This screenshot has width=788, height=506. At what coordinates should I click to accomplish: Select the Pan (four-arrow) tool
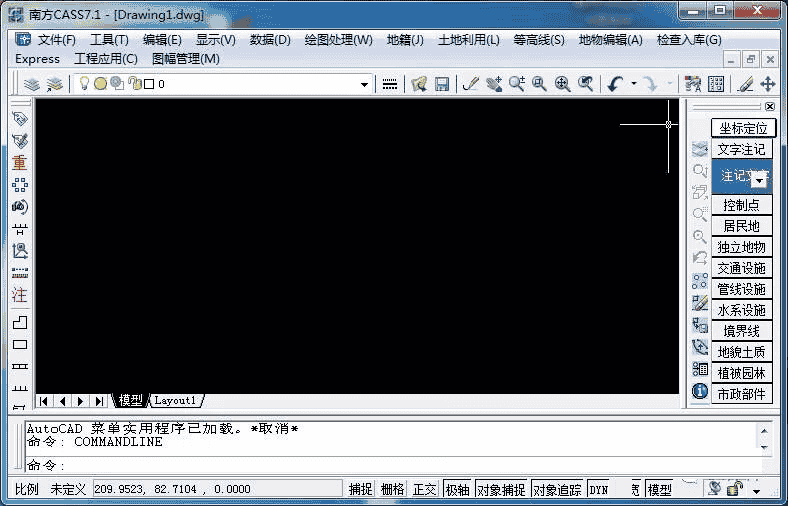click(768, 85)
